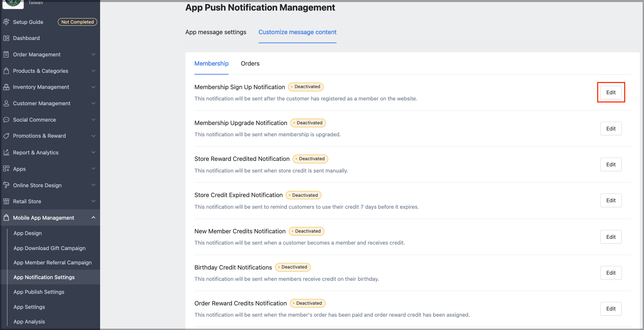644x330 pixels.
Task: Click the Mobile App Management bag icon
Action: [x=6, y=218]
